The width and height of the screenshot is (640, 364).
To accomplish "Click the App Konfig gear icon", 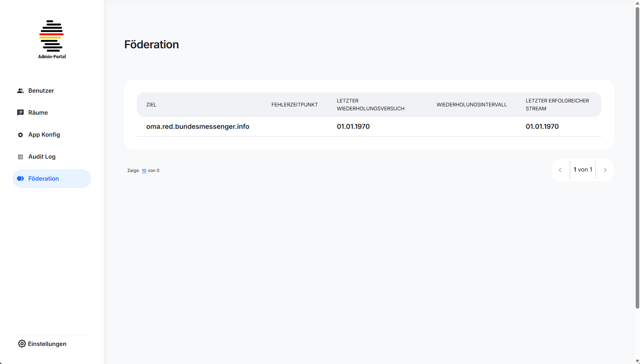I will click(x=20, y=135).
